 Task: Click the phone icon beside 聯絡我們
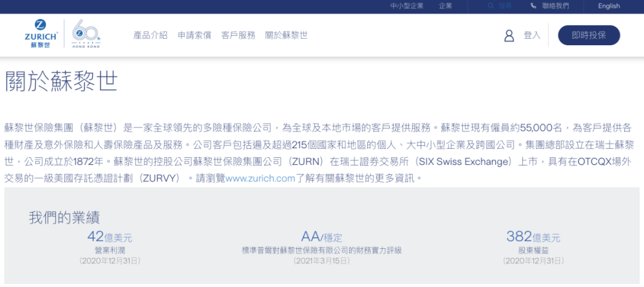(533, 6)
